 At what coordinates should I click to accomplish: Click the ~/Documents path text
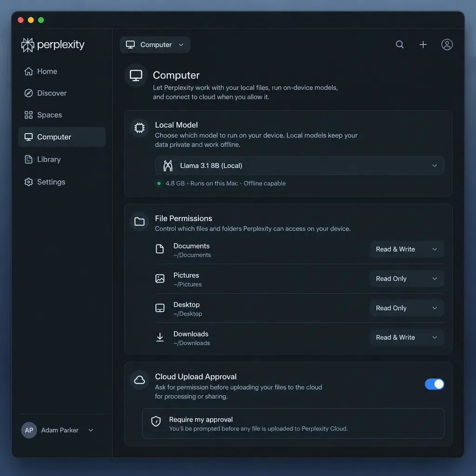(192, 255)
